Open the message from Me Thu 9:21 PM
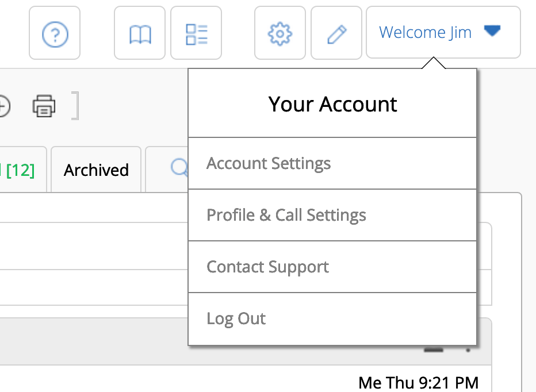This screenshot has height=392, width=536. [x=418, y=382]
